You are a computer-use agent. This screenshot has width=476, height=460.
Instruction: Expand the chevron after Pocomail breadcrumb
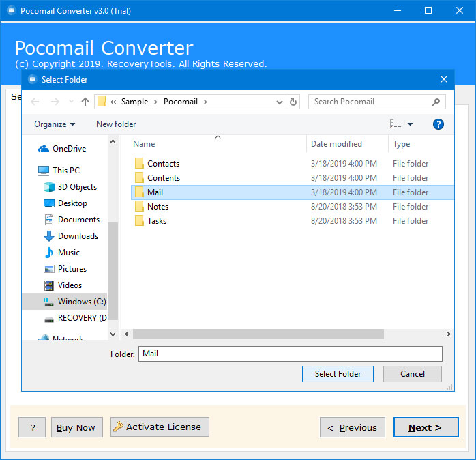[x=205, y=102]
